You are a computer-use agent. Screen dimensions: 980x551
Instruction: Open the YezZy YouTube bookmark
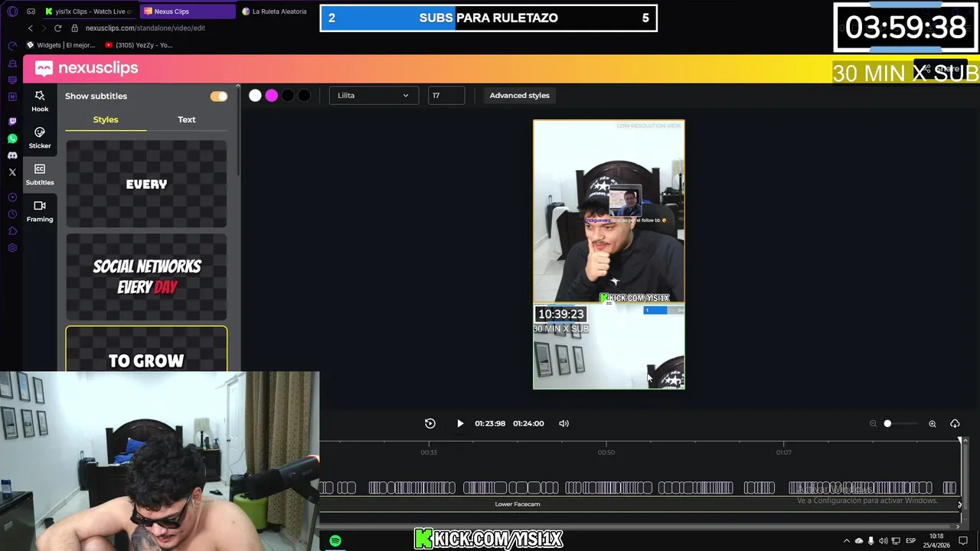coord(139,45)
